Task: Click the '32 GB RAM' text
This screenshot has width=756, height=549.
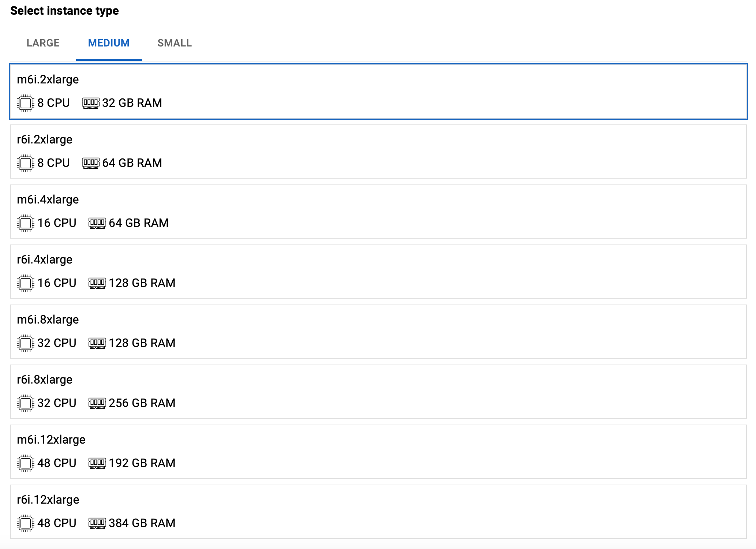Action: pyautogui.click(x=132, y=103)
